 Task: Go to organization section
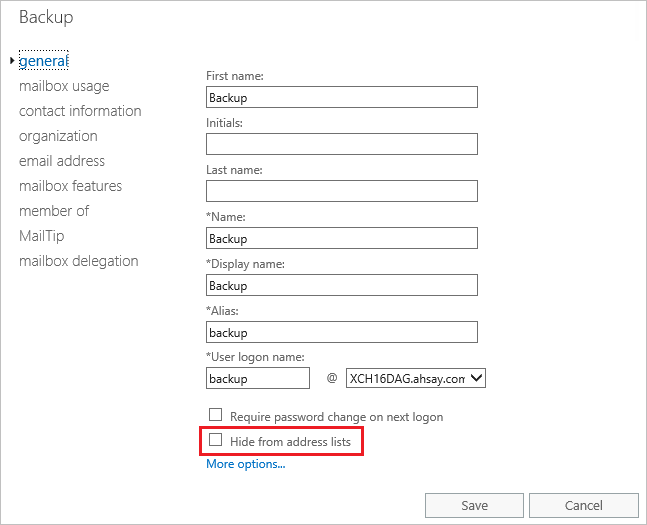click(x=58, y=136)
